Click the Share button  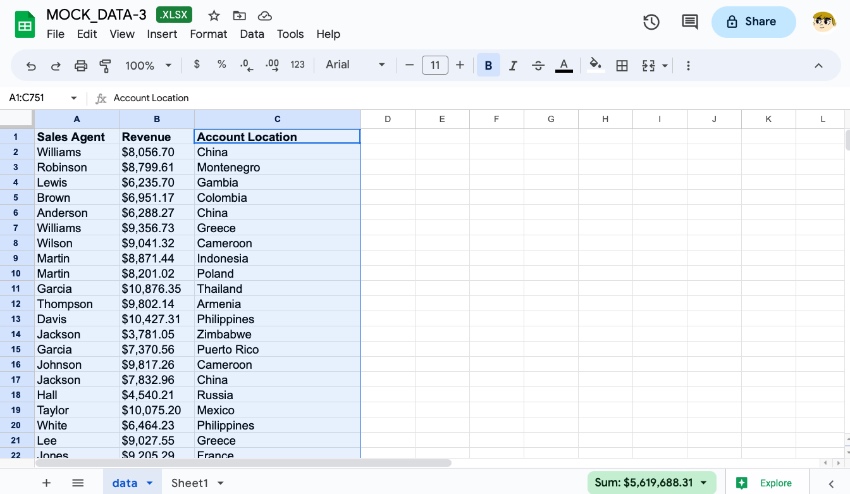pos(753,22)
